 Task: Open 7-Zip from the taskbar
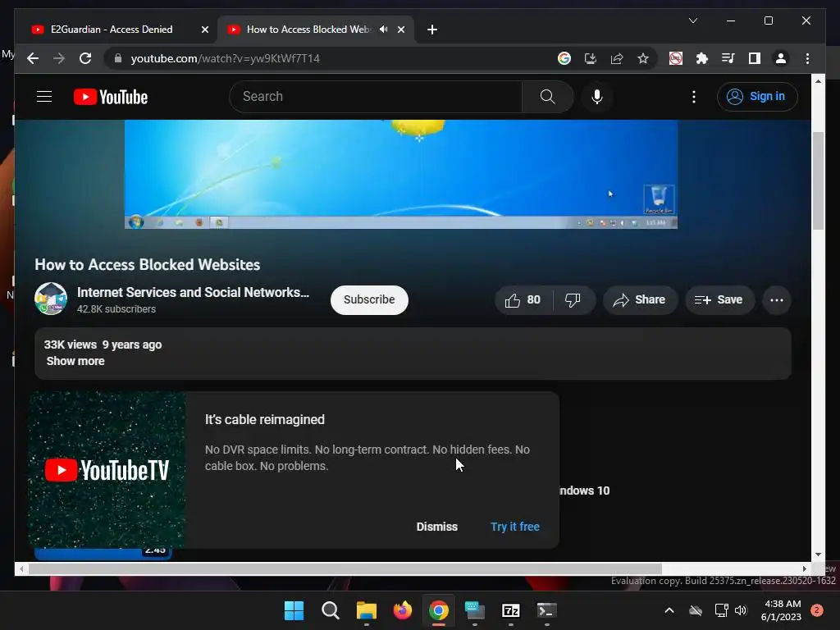tap(510, 610)
